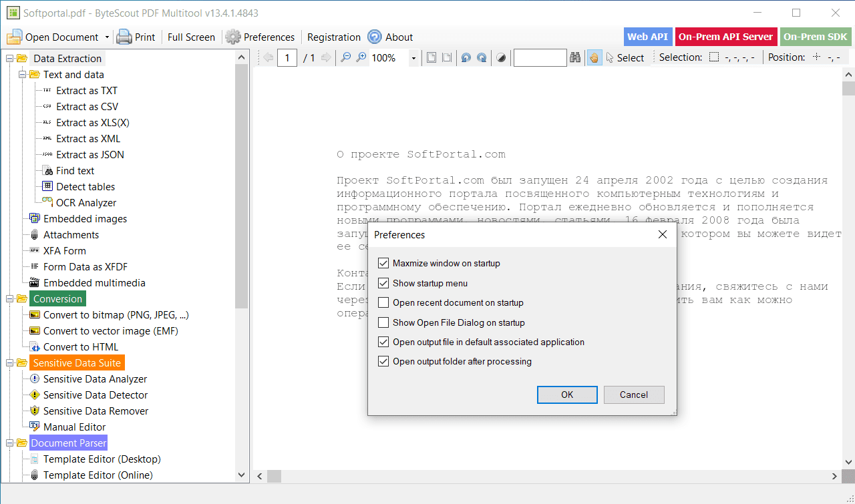Screen dimensions: 855x504
Task: Select XFA Form item
Action: (65, 251)
